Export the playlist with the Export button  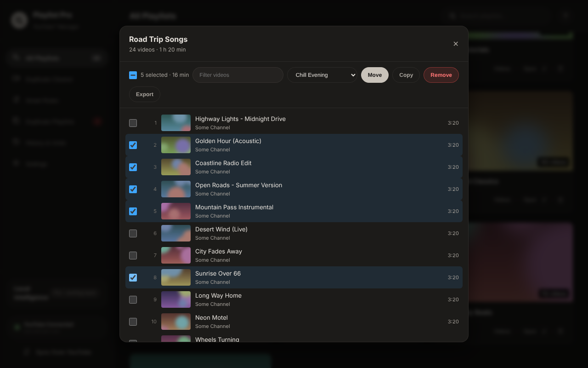145,94
